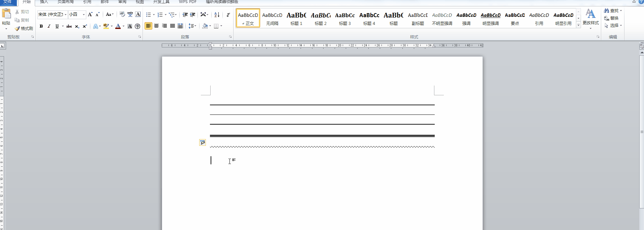The height and width of the screenshot is (230, 644).
Task: Apply the 无间隔 style thumbnail
Action: [272, 19]
